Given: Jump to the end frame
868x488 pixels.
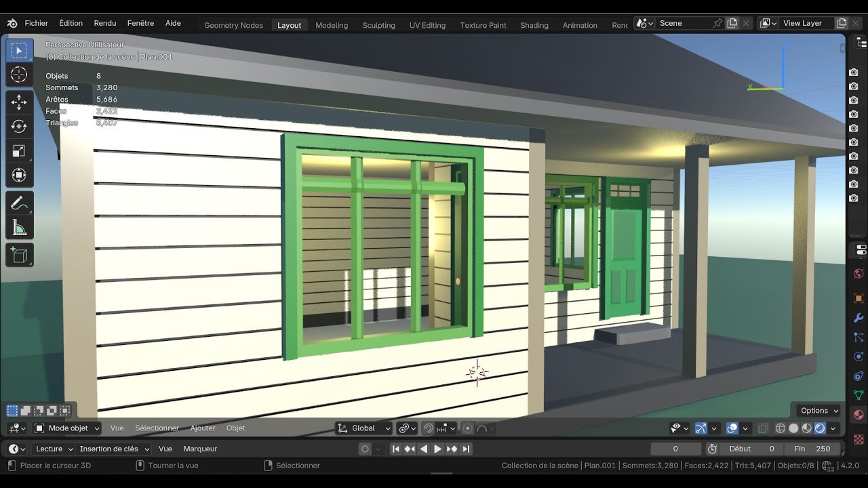Looking at the screenshot, I should (466, 449).
